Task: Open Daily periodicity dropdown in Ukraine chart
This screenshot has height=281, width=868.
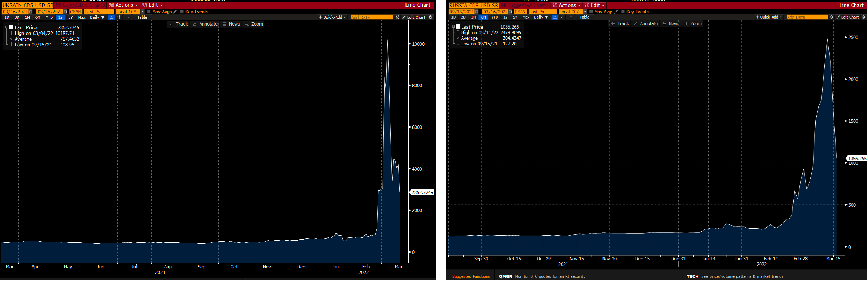Action: click(97, 17)
